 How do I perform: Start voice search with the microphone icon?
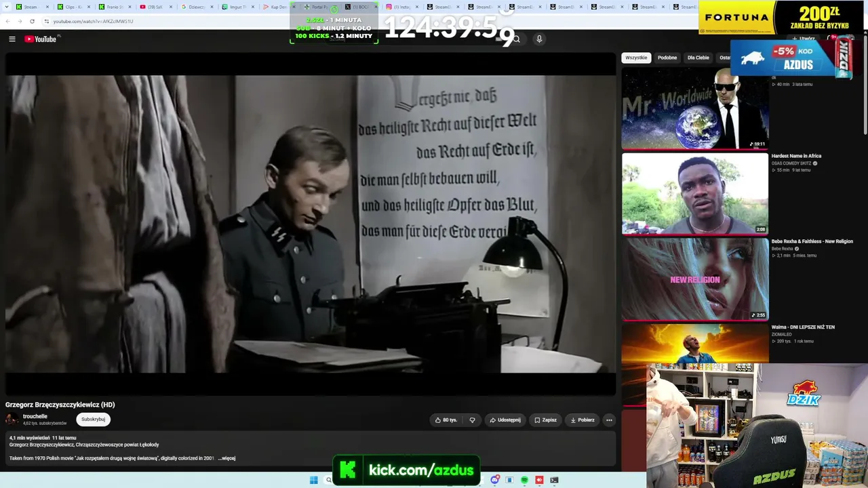[539, 39]
